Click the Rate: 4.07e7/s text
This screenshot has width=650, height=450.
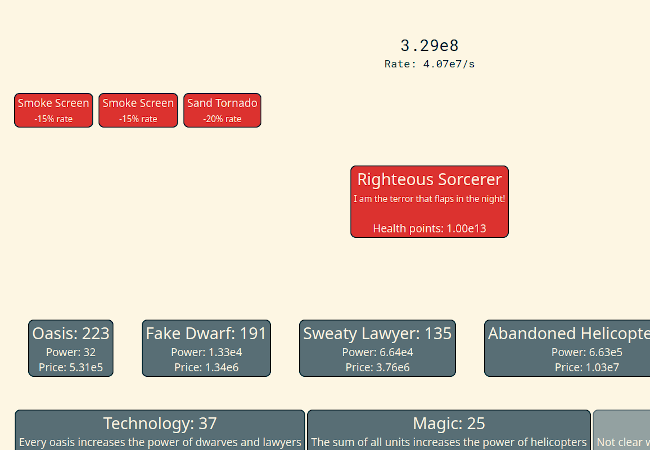coord(429,64)
